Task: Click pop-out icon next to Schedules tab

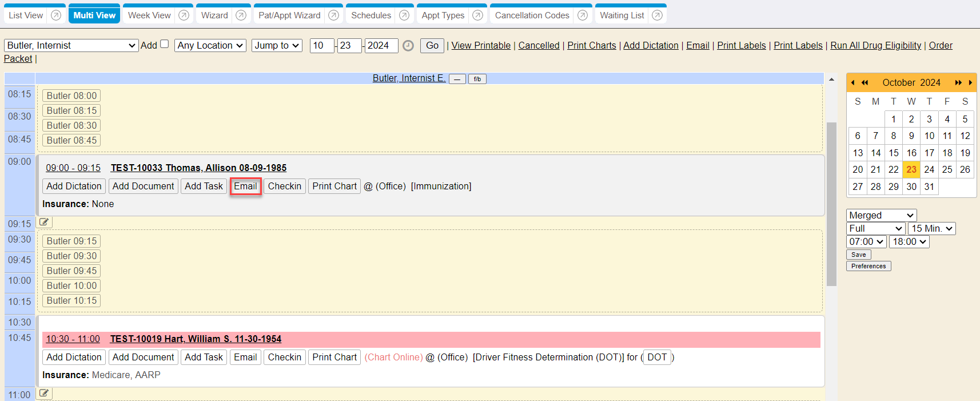Action: pos(404,15)
